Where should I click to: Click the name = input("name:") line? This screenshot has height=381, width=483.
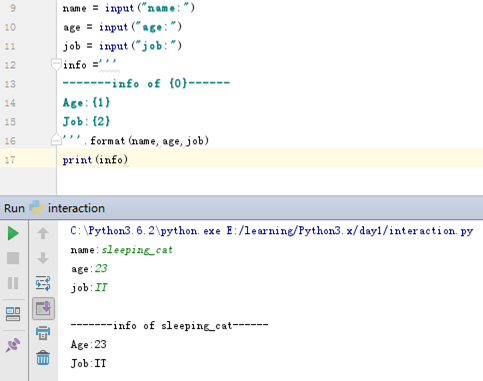(129, 8)
